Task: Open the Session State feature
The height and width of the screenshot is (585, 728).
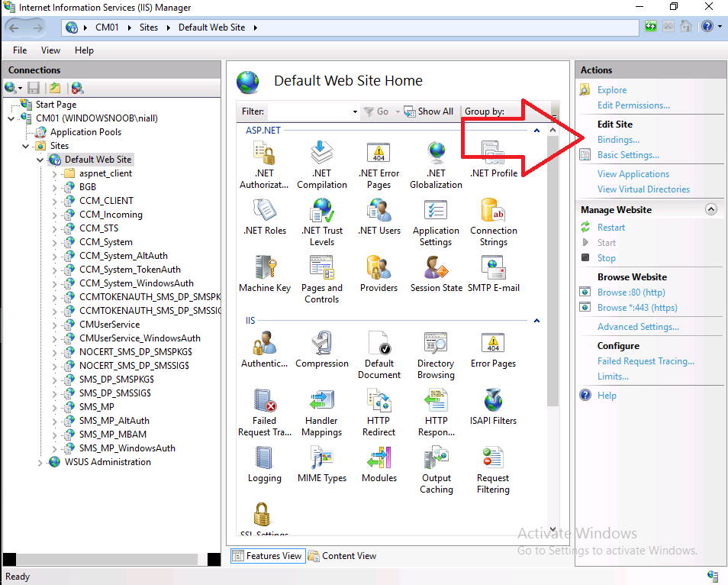Action: coord(436,274)
